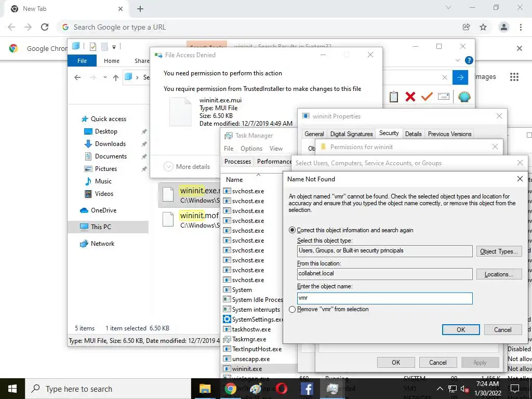
Task: Open Chrome three-dot menu
Action: point(521,27)
